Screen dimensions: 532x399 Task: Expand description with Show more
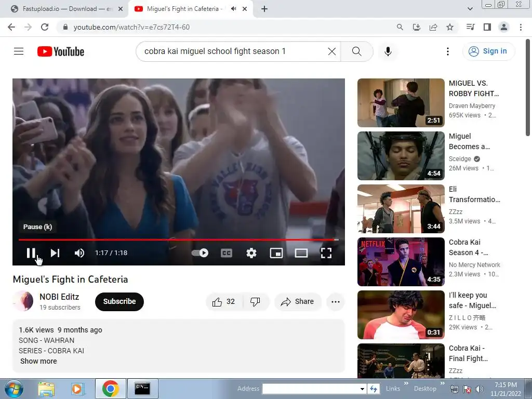(x=38, y=362)
